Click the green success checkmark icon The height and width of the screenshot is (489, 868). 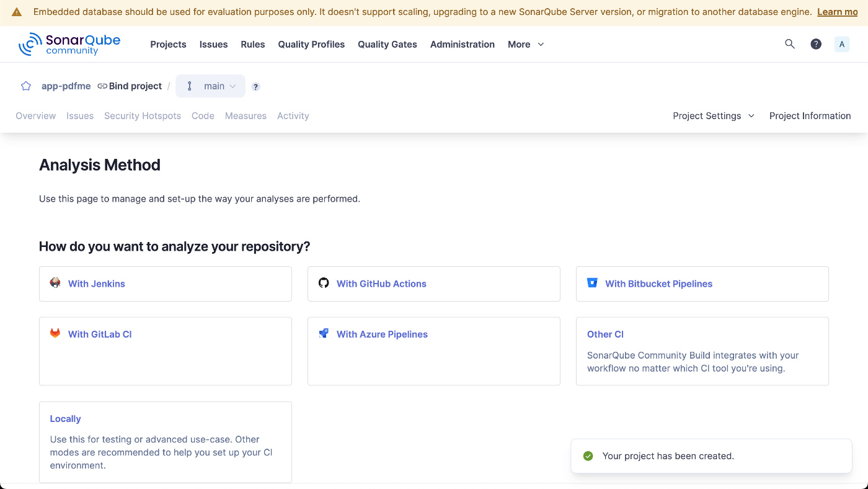coord(588,456)
